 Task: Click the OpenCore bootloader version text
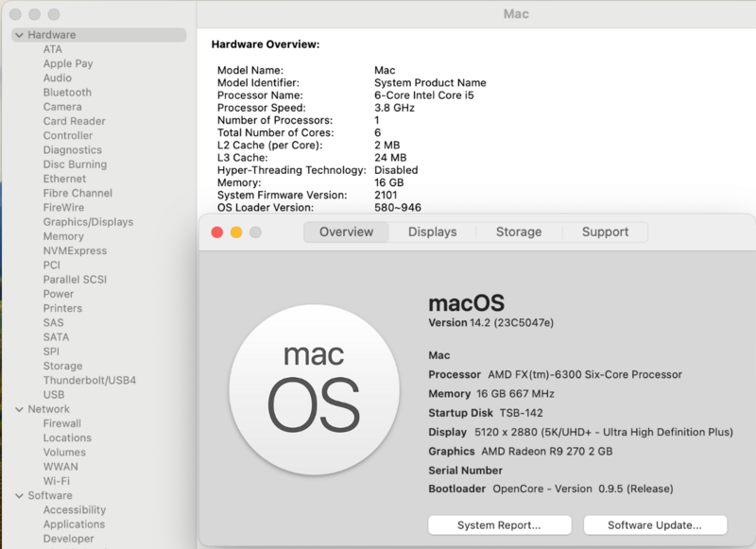point(583,489)
